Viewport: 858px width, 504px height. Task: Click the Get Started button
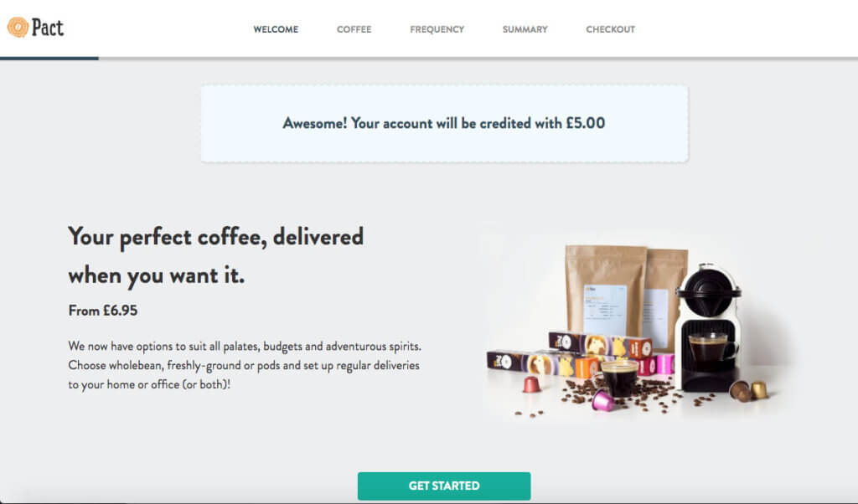[444, 486]
